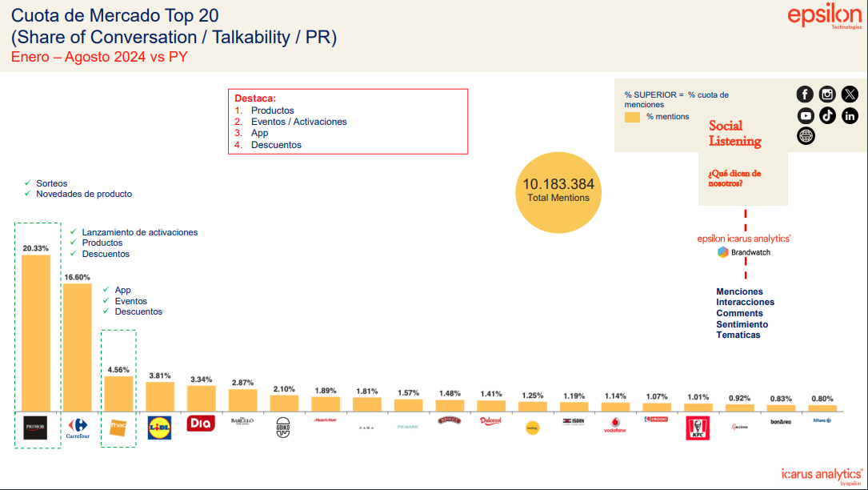Click the 'Sorteos' checkmark item
This screenshot has width=868, height=490.
[x=51, y=183]
